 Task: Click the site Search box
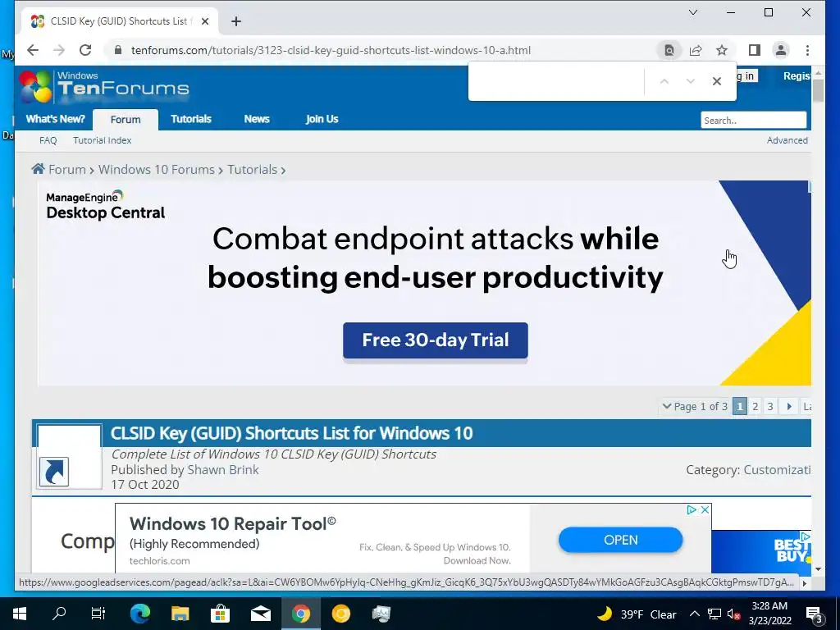coord(753,120)
